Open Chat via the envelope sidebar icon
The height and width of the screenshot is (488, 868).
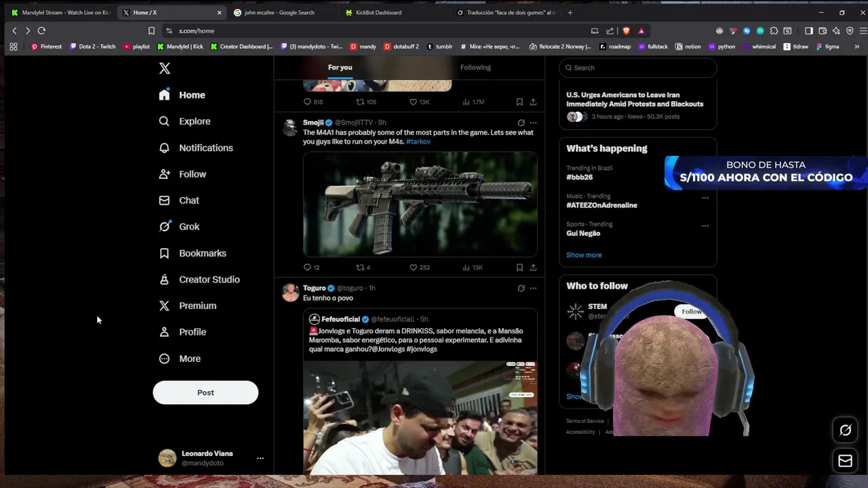(164, 201)
